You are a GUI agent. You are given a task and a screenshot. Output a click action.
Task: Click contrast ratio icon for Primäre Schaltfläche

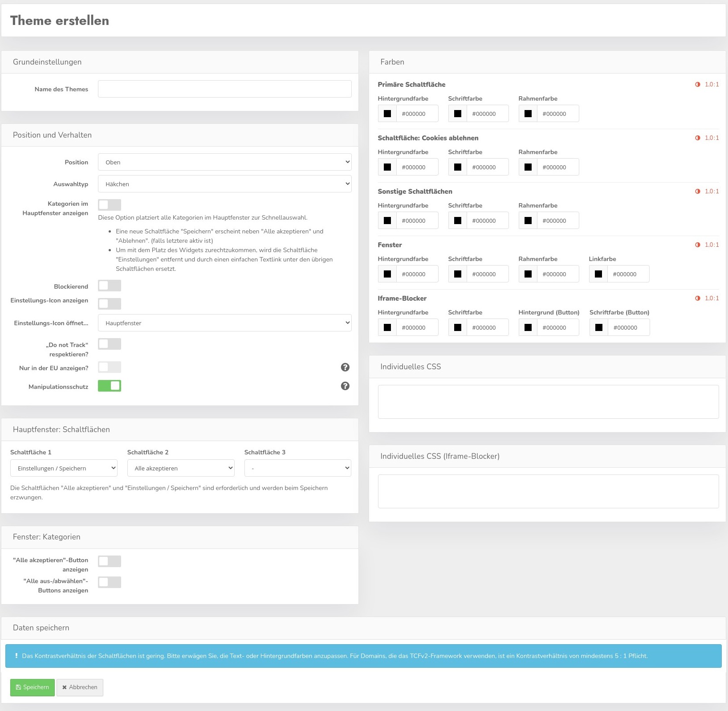pos(697,84)
